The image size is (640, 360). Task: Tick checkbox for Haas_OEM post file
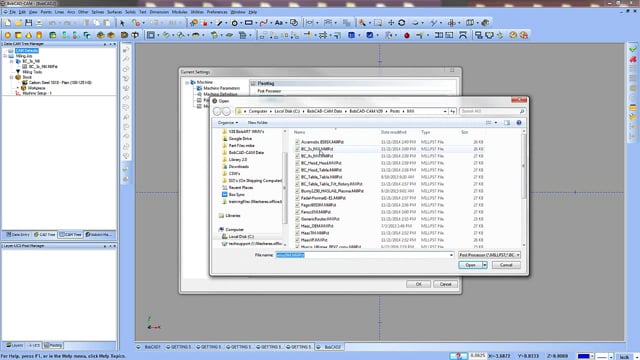pyautogui.click(x=297, y=226)
